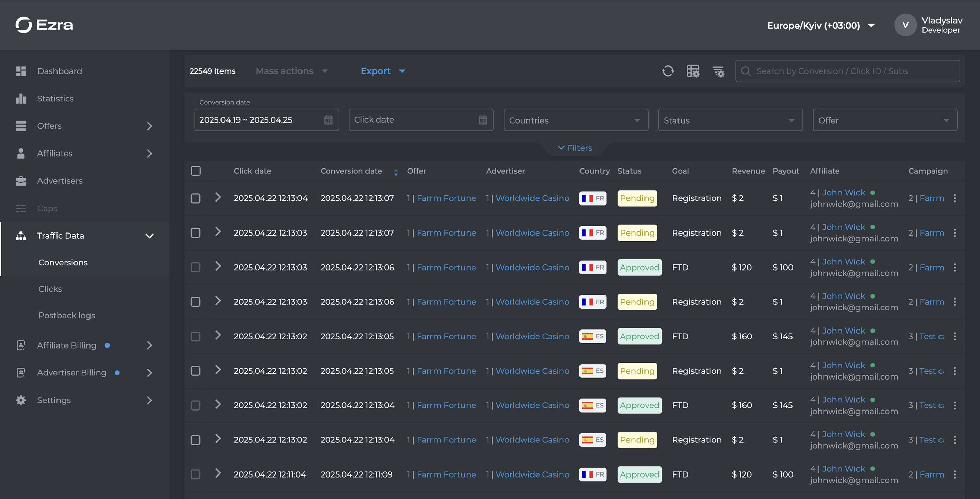Check row converted 2025.04.22 12:11:09
980x499 pixels.
pyautogui.click(x=196, y=474)
